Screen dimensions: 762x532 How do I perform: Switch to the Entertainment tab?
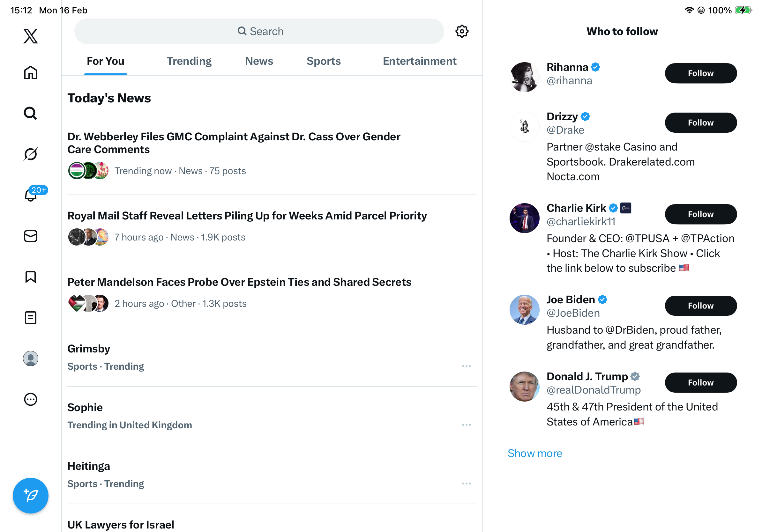pyautogui.click(x=420, y=61)
